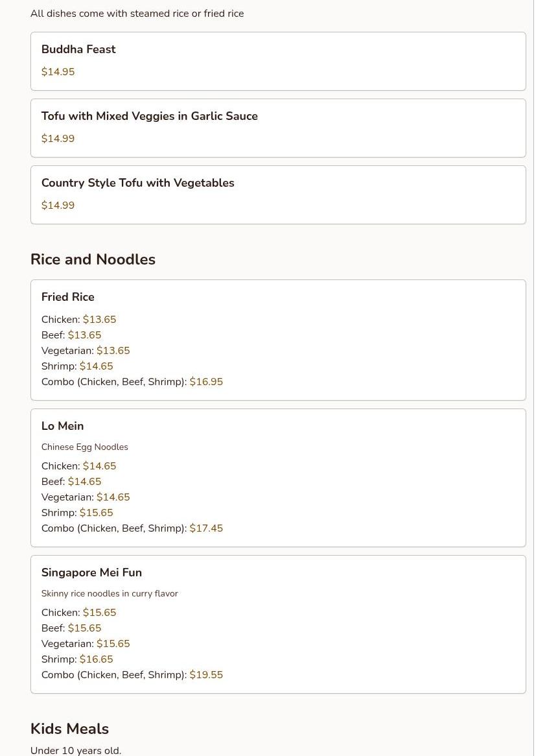Click the Fried Rice dish title
Image resolution: width=547 pixels, height=756 pixels.
click(x=67, y=298)
